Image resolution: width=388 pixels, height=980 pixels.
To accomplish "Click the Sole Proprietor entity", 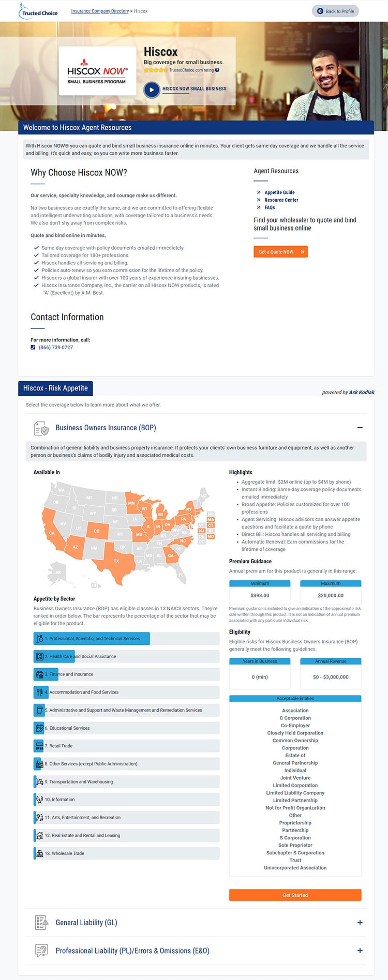I will coord(295,846).
